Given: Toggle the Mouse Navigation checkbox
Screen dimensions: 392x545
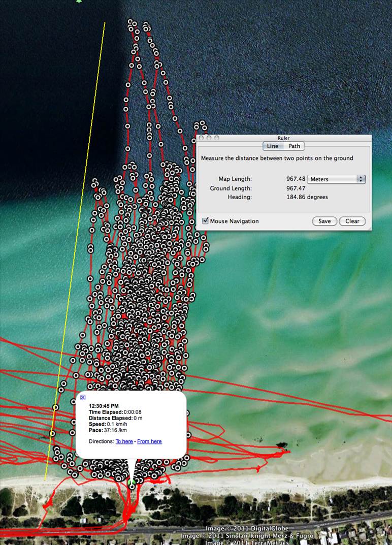Looking at the screenshot, I should [x=205, y=221].
